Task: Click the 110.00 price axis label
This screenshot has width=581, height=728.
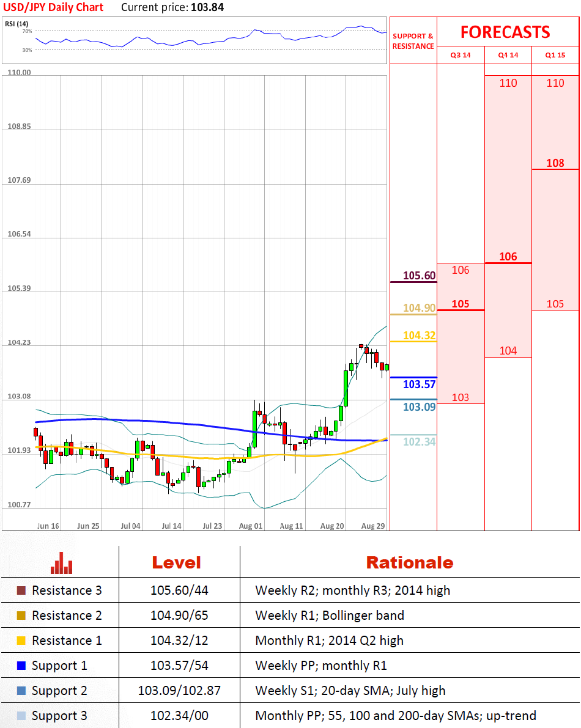Action: click(x=19, y=72)
